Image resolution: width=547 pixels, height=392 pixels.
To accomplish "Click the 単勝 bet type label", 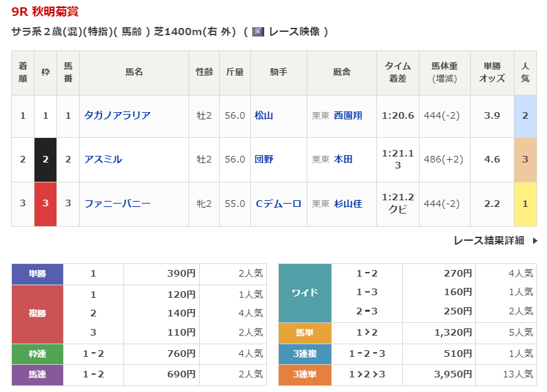I will (37, 274).
